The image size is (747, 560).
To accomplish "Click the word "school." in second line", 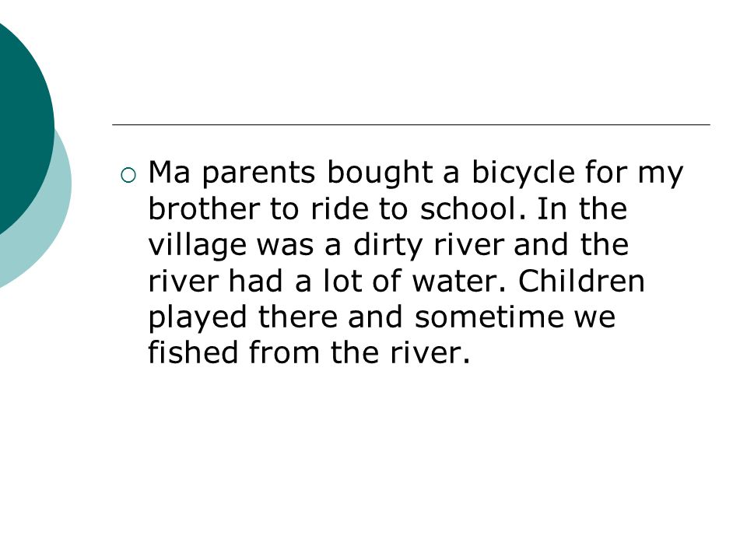I will point(472,208).
